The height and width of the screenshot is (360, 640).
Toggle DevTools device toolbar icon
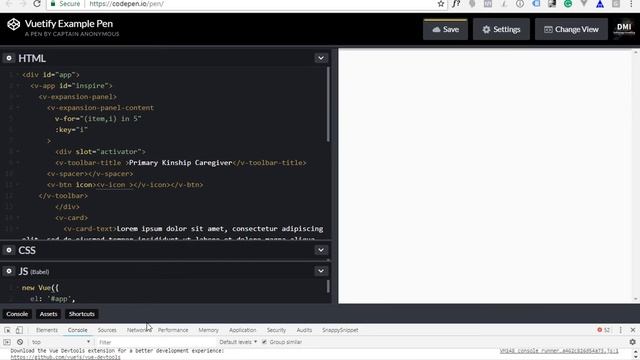coord(19,330)
